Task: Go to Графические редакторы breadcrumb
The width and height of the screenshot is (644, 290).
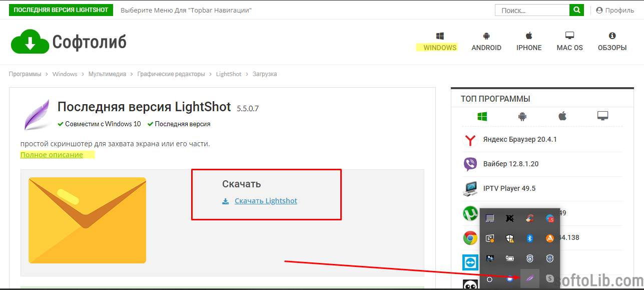Action: 171,74
